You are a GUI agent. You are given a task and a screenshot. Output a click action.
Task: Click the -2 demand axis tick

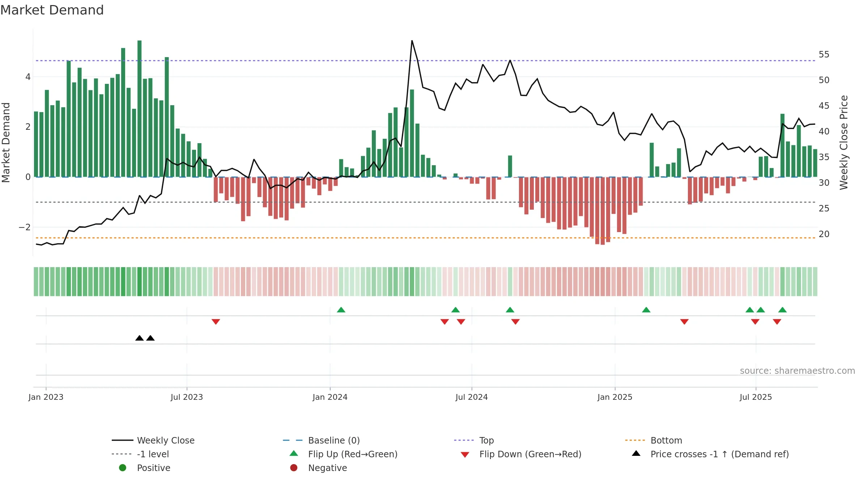click(25, 227)
